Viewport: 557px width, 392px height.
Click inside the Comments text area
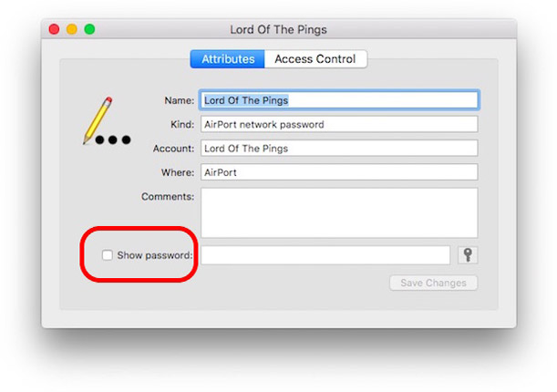coord(339,212)
